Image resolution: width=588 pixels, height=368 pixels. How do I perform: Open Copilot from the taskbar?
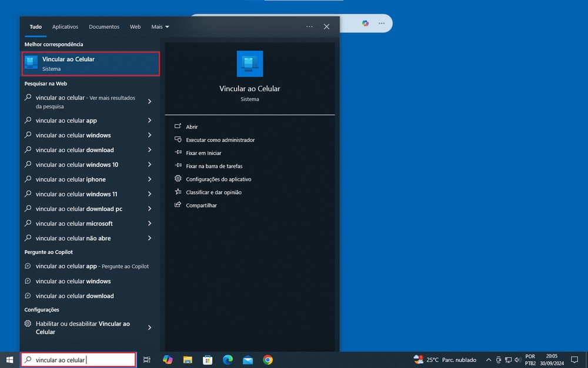click(168, 360)
